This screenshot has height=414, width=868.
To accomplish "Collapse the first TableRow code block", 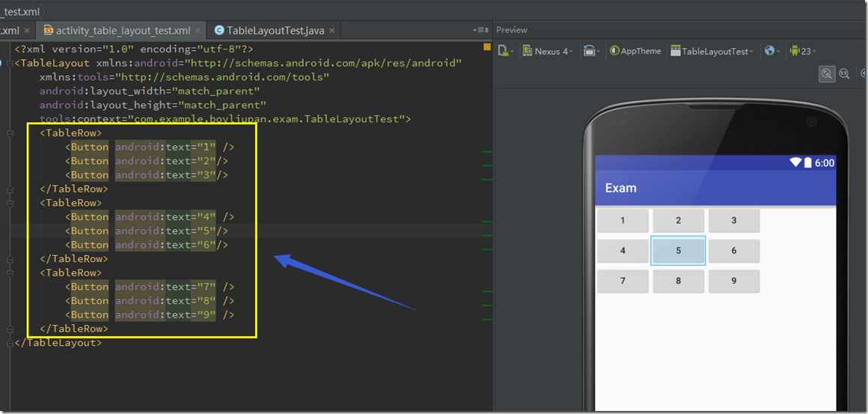I will pyautogui.click(x=10, y=133).
